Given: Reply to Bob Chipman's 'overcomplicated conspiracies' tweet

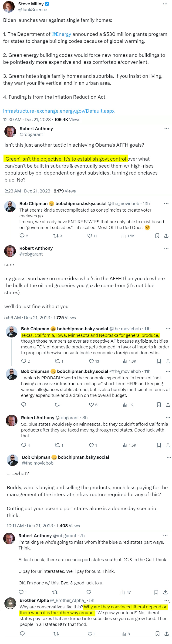Looking at the screenshot, I should [x=22, y=236].
